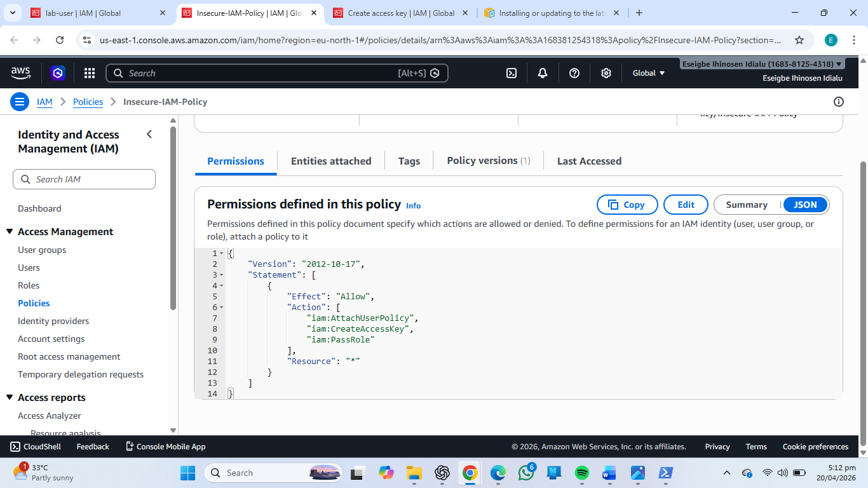The width and height of the screenshot is (868, 488).
Task: Edit the policy permissions
Action: coord(686,205)
